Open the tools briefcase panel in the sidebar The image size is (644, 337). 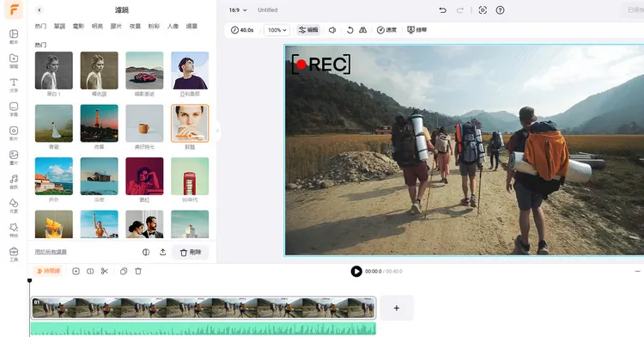click(x=14, y=254)
